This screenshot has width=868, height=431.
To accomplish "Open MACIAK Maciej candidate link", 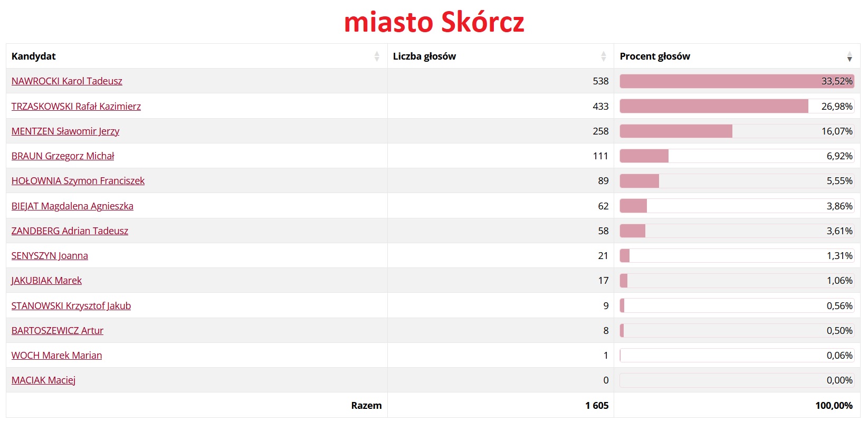I will click(43, 380).
